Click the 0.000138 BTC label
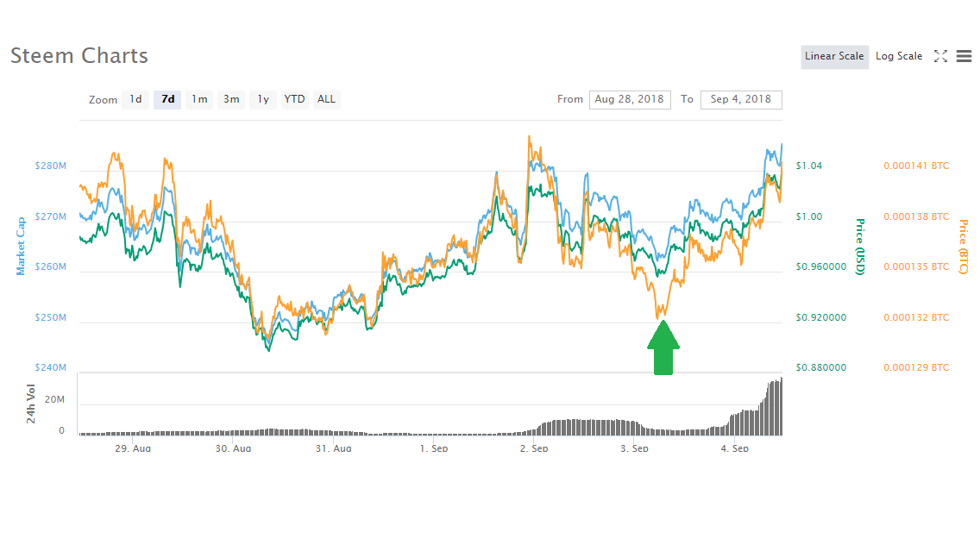Viewport: 980px width, 551px height. click(x=916, y=216)
